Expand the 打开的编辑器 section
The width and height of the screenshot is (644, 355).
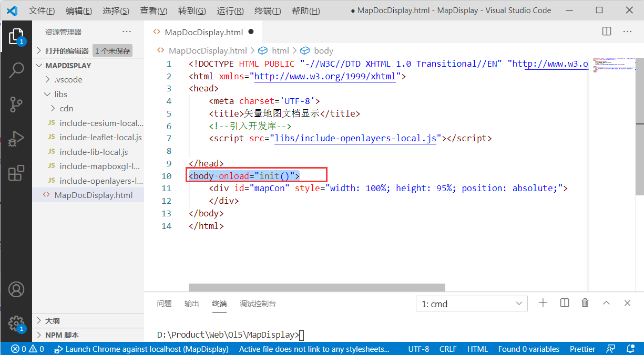pyautogui.click(x=88, y=51)
